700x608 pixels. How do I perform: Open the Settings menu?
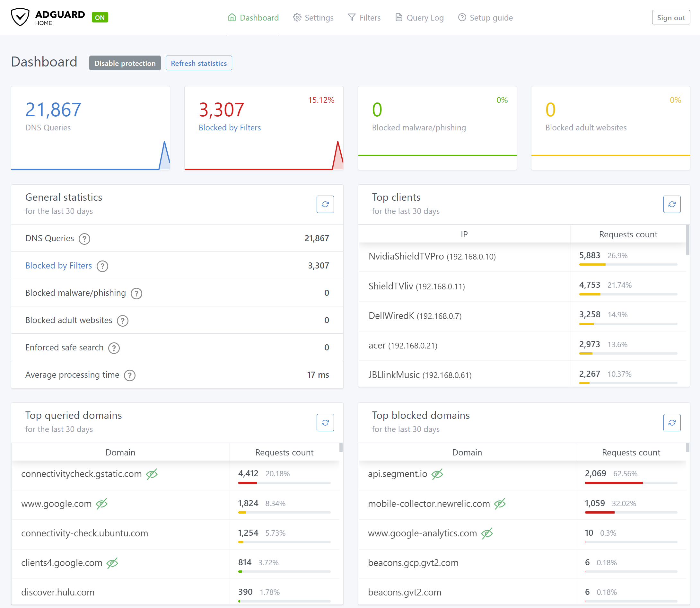point(313,18)
